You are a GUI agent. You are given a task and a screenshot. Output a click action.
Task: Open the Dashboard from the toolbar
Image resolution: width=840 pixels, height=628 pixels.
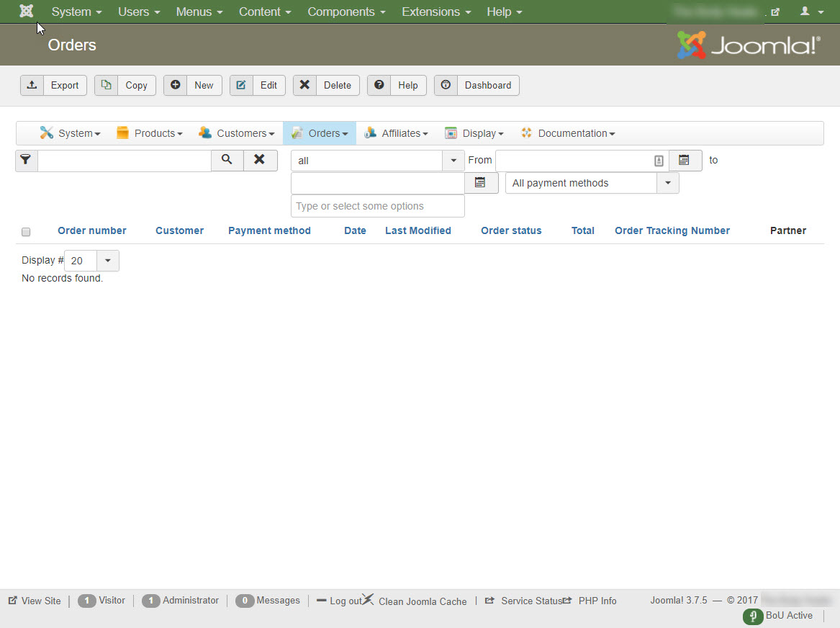click(477, 85)
